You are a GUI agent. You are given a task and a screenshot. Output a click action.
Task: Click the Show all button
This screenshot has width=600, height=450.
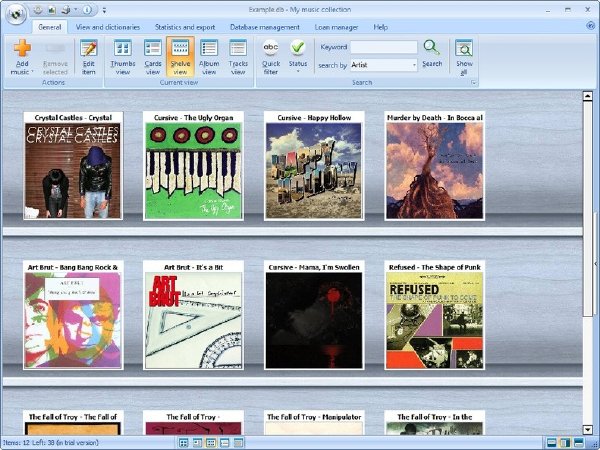464,57
